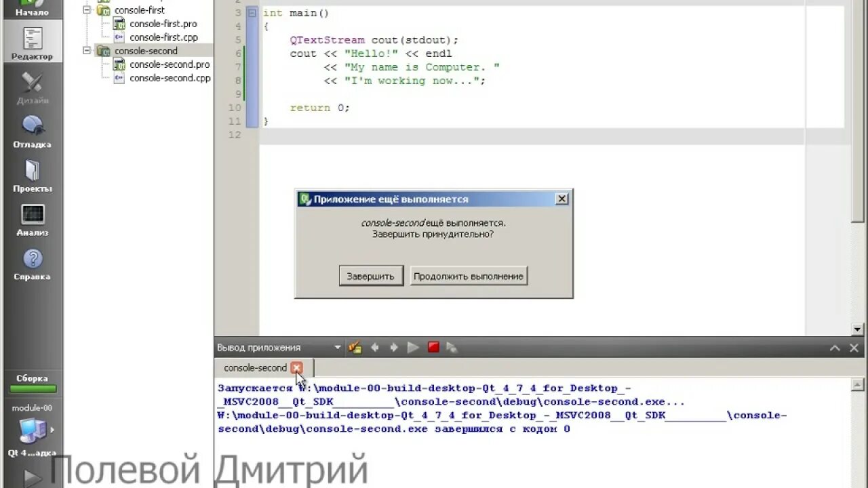868x488 pixels.
Task: Switch to Редактор mode in sidebar
Action: [32, 43]
